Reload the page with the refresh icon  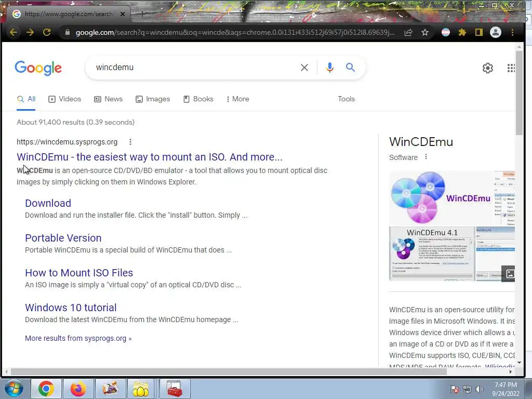point(47,32)
